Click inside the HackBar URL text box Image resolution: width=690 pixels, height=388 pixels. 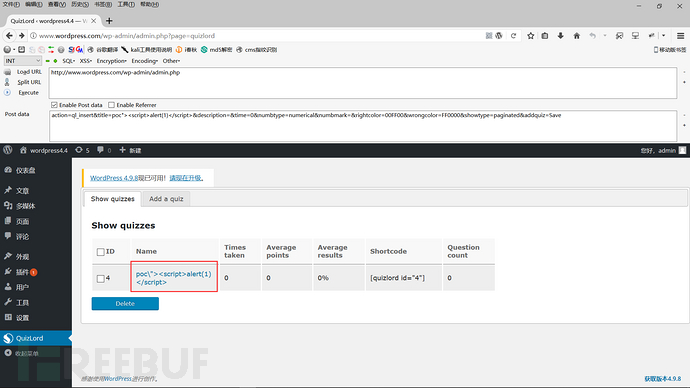363,83
